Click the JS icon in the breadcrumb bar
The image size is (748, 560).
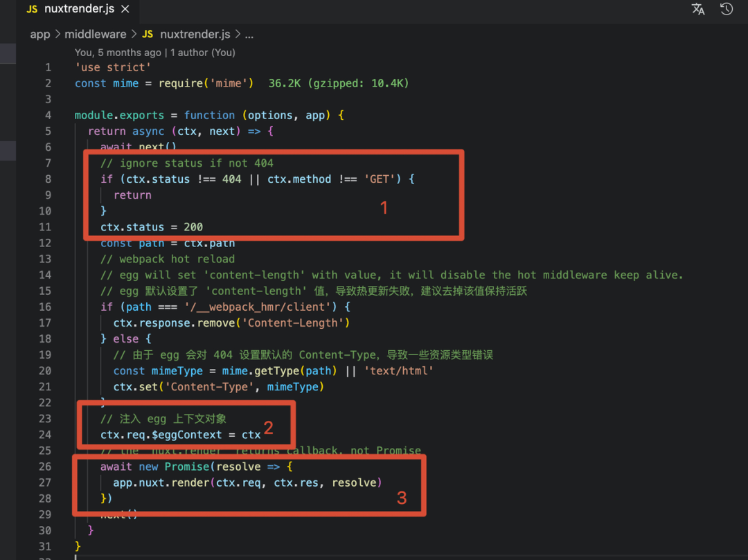pyautogui.click(x=148, y=34)
